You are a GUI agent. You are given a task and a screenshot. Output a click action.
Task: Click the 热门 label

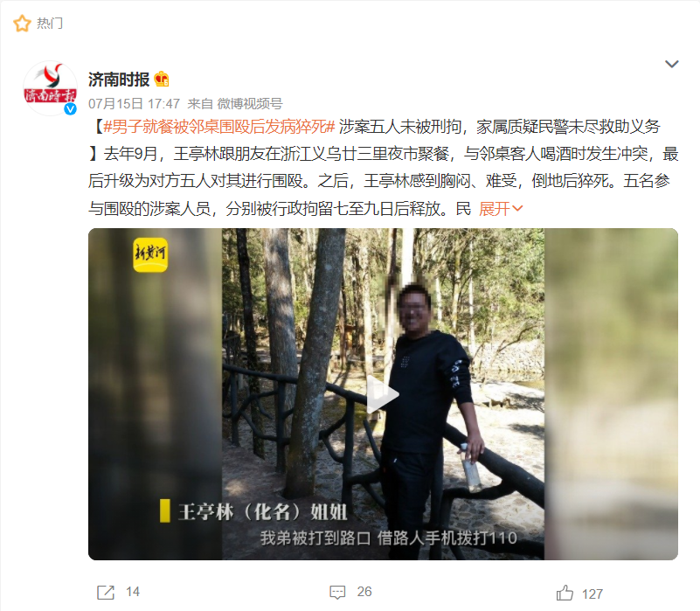(x=50, y=24)
